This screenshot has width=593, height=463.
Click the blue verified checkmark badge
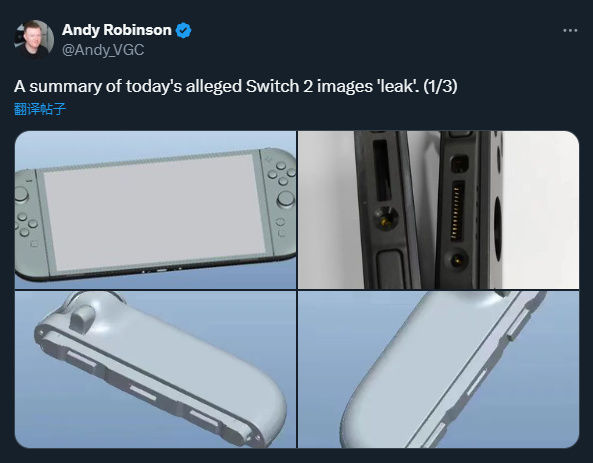tap(183, 30)
